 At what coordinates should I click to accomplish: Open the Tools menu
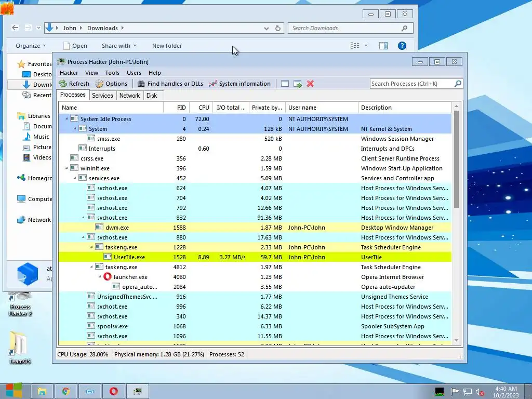click(x=112, y=73)
